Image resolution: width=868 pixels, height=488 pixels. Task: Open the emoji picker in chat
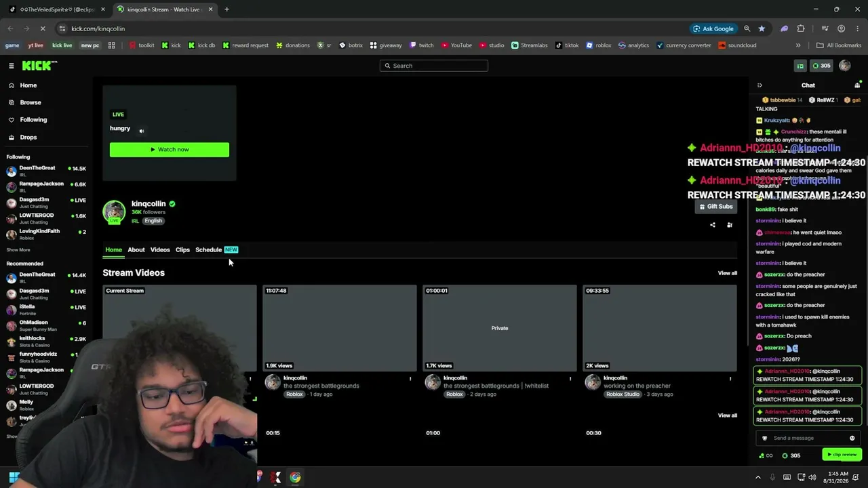point(852,439)
